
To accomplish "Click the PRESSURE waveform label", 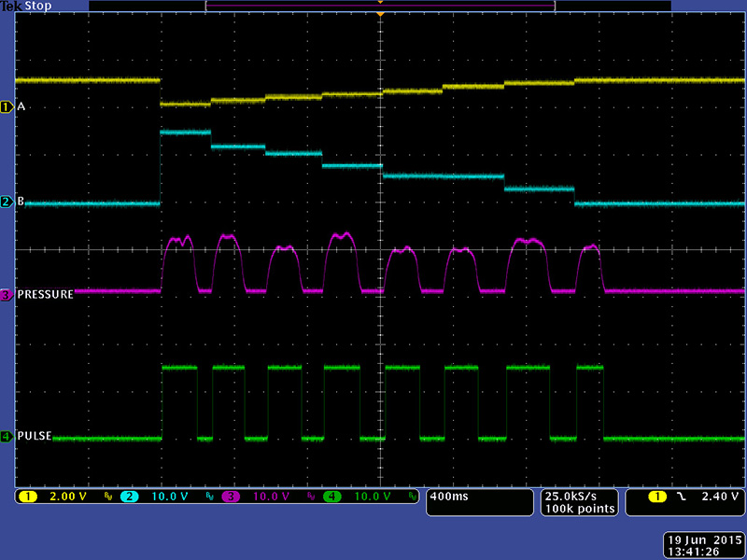I will tap(46, 295).
